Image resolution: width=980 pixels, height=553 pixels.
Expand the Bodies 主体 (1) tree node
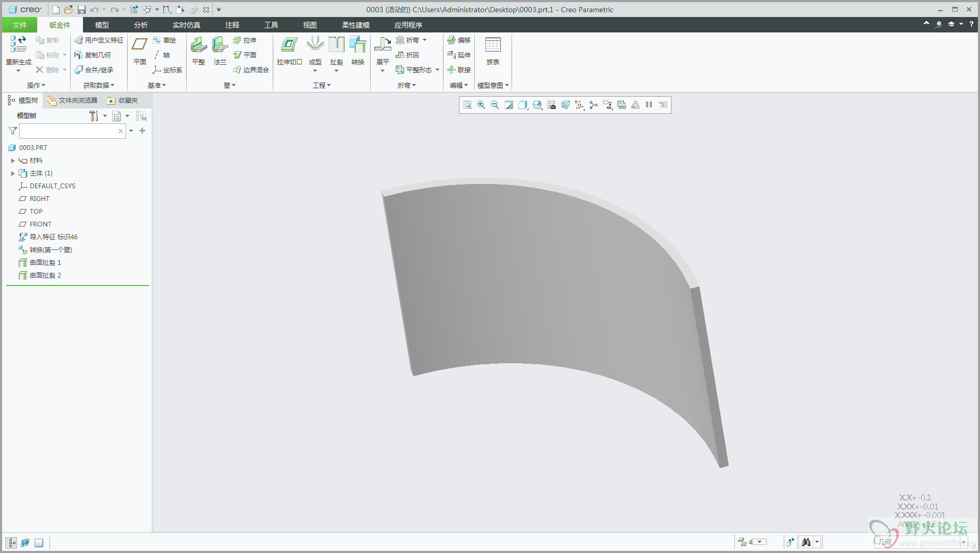coord(13,173)
